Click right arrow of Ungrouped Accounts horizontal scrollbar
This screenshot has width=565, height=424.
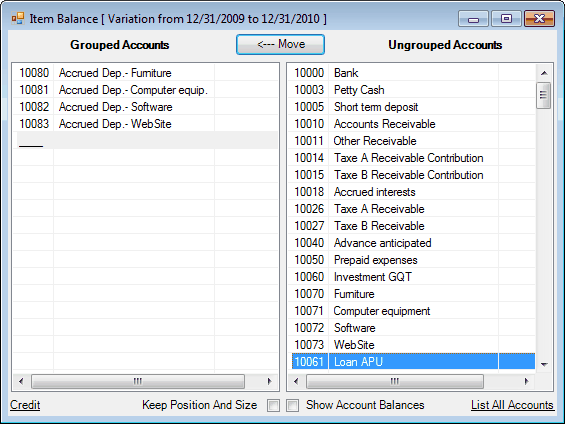coord(526,381)
